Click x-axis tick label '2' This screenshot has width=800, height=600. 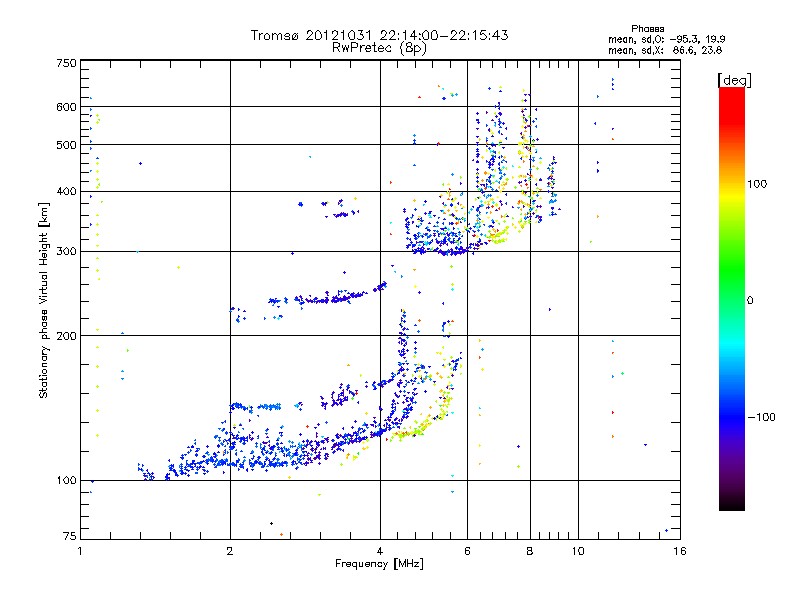[230, 551]
